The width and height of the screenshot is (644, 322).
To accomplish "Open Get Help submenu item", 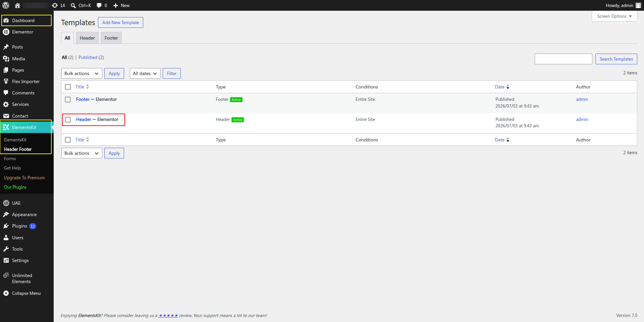I will click(12, 168).
